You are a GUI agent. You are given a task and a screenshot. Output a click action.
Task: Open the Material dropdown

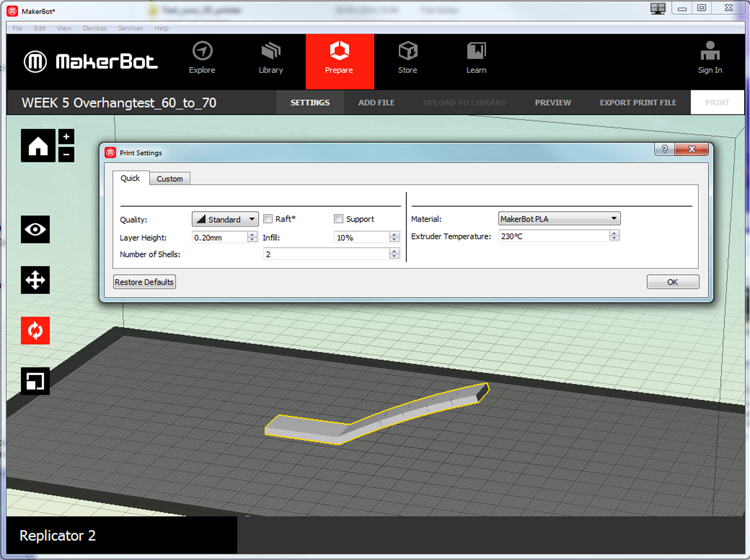click(x=559, y=219)
